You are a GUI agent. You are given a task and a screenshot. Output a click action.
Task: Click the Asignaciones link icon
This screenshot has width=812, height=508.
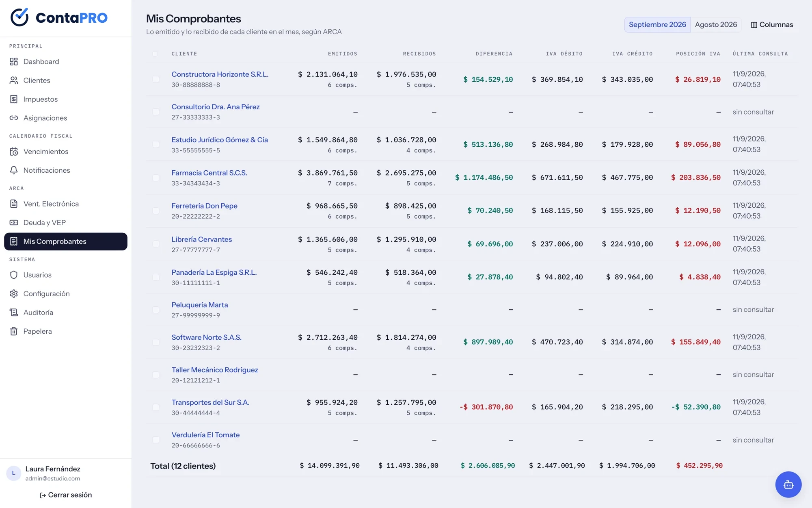(14, 118)
